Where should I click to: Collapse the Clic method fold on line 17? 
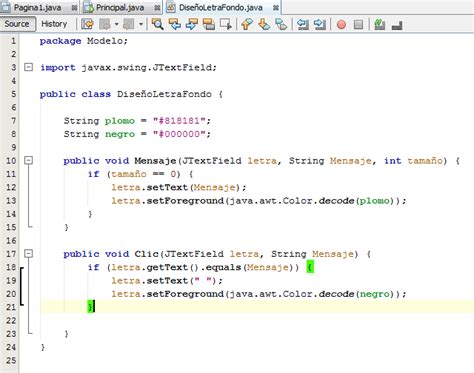pyautogui.click(x=29, y=254)
